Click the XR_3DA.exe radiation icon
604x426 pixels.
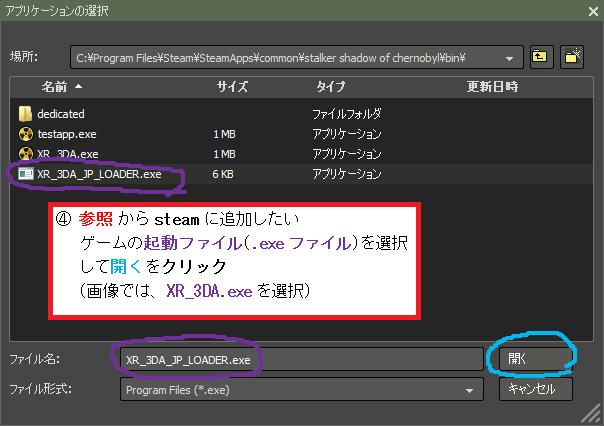click(x=25, y=154)
